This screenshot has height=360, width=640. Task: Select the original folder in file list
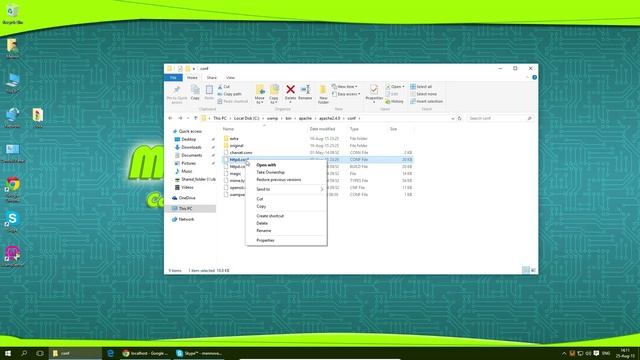pos(236,146)
